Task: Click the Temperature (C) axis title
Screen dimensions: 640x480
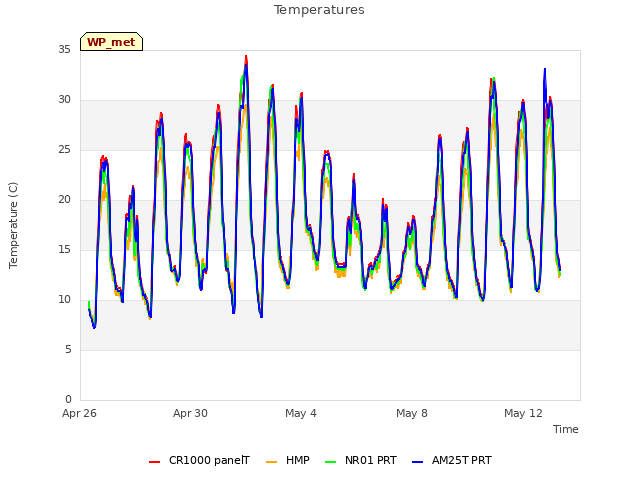Action: pyautogui.click(x=13, y=225)
